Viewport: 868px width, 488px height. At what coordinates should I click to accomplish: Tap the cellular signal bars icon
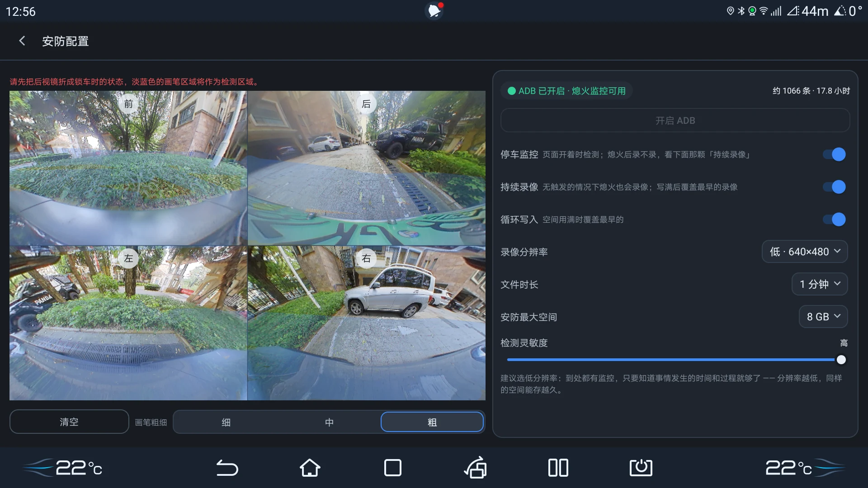coord(776,11)
